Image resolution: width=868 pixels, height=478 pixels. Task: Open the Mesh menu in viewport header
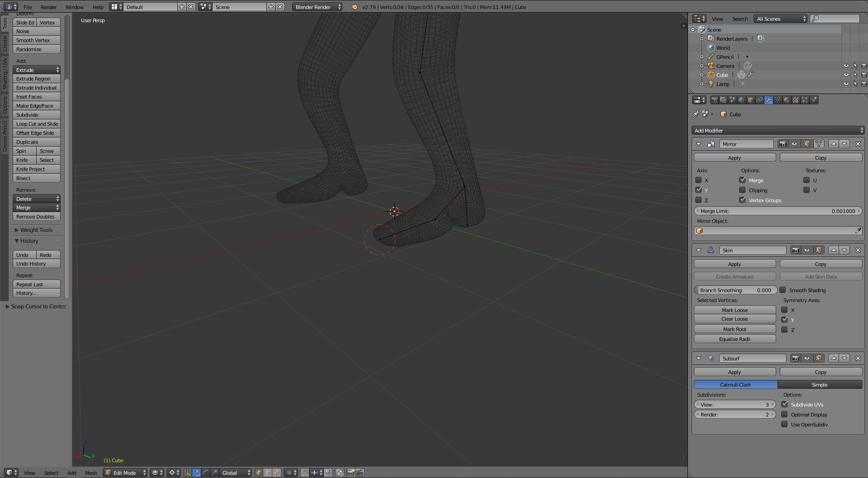(91, 473)
